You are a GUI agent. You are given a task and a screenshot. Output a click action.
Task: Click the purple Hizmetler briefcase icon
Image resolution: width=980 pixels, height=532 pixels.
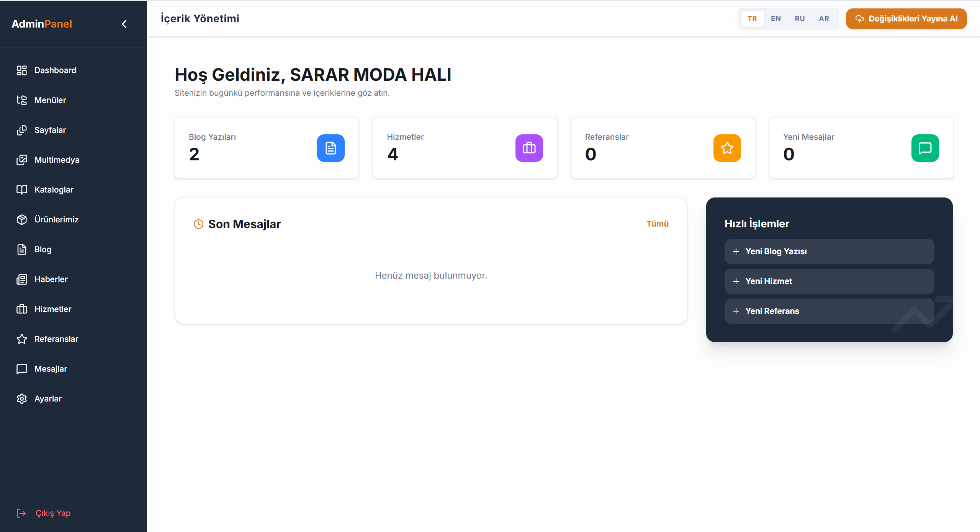[529, 148]
